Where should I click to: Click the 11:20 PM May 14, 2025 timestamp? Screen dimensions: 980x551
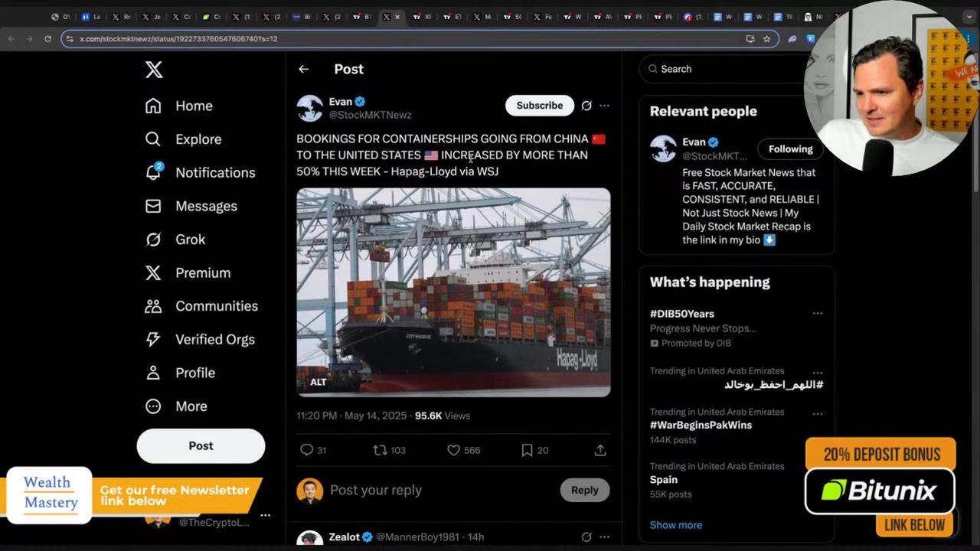(351, 416)
